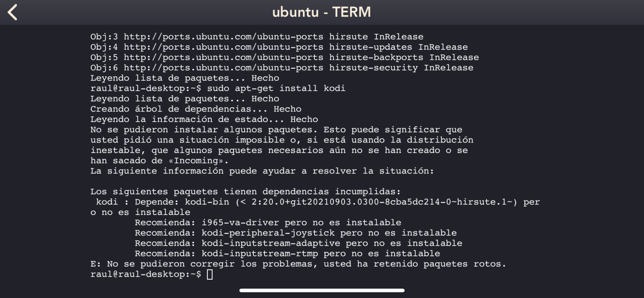The image size is (644, 298).
Task: Click the "sudo apt-get install kodi" command
Action: click(276, 89)
